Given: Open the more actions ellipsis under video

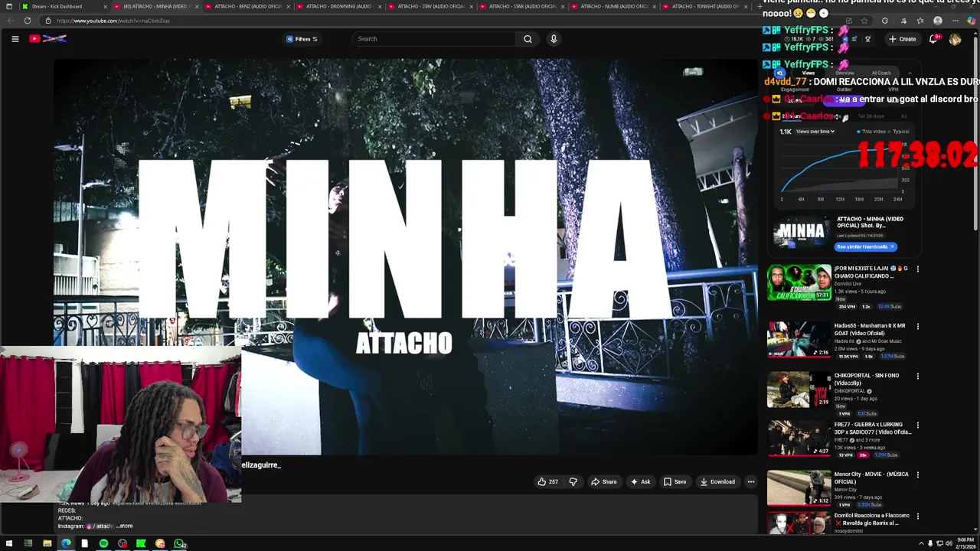Looking at the screenshot, I should tap(751, 482).
